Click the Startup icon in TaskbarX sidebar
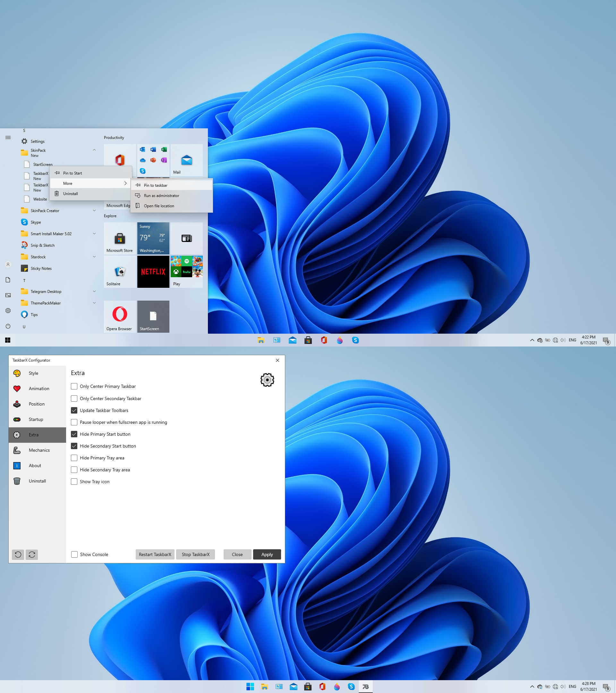Screen dimensions: 616x693 click(17, 419)
